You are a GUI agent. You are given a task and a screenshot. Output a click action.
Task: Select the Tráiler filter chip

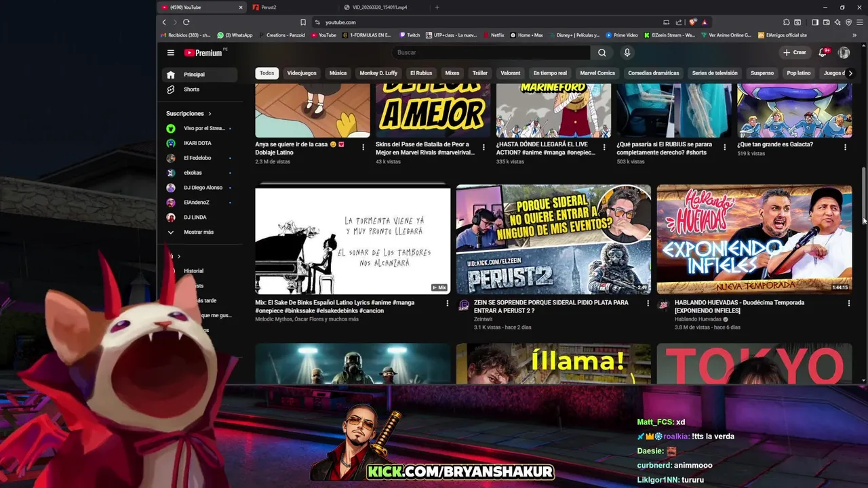tap(480, 73)
